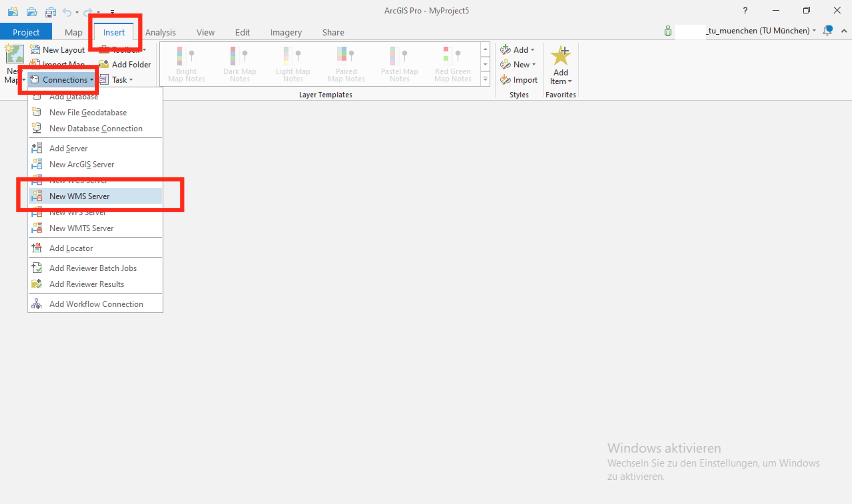The image size is (852, 504).
Task: Click the Add Workflow Connection icon
Action: (37, 304)
